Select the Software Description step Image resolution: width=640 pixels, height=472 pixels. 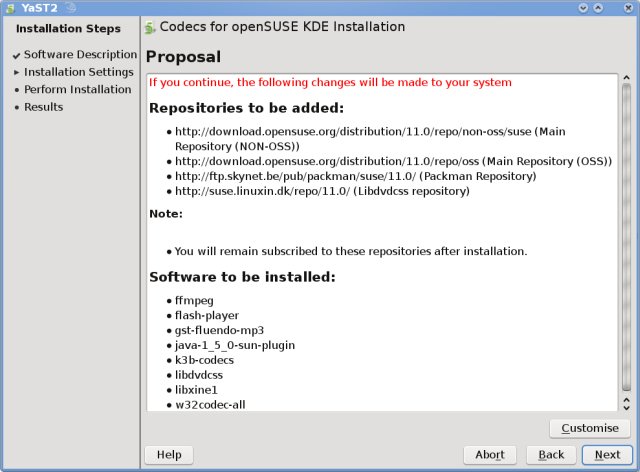(x=80, y=54)
